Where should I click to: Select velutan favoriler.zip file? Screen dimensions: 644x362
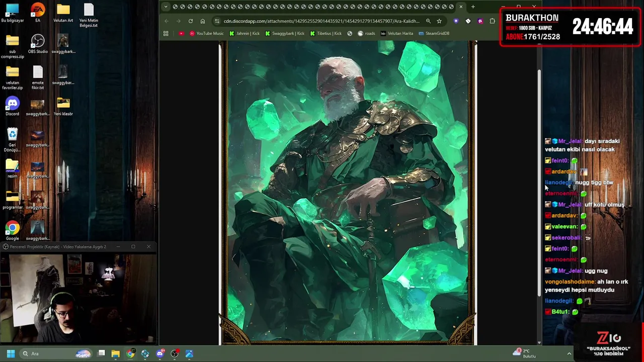pyautogui.click(x=12, y=78)
